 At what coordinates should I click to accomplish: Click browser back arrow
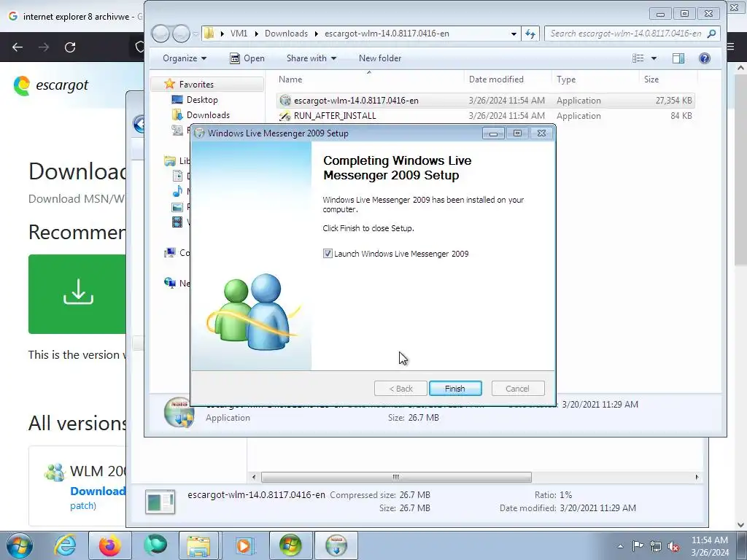pyautogui.click(x=18, y=47)
